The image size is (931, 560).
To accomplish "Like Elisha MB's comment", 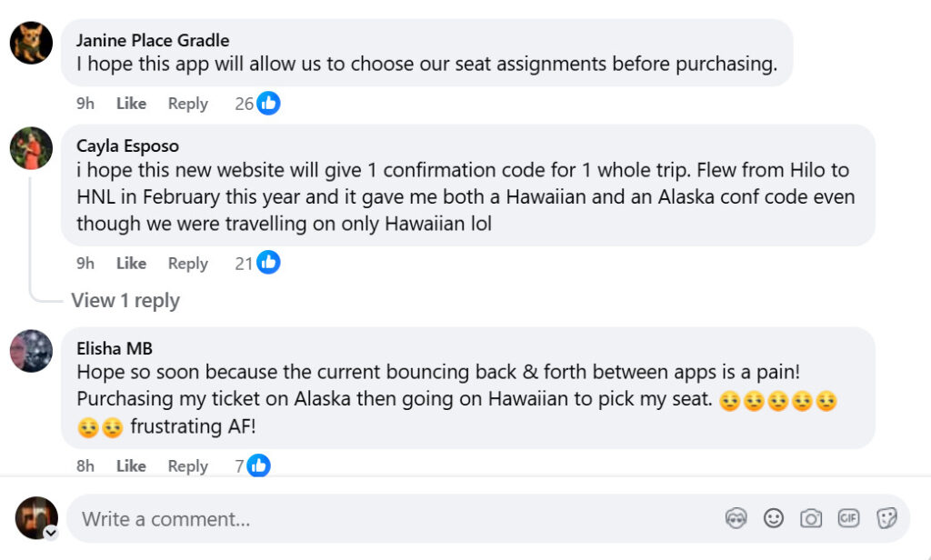I will click(131, 465).
